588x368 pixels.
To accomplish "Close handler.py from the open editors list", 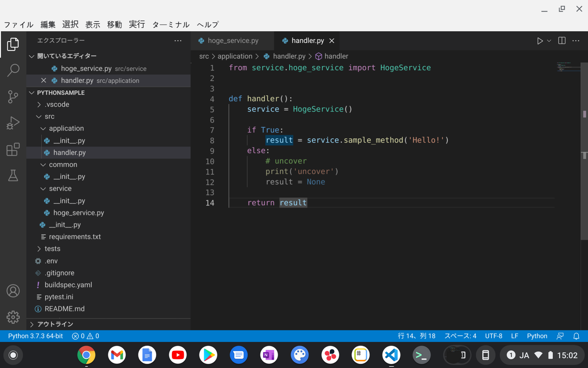I will click(x=43, y=80).
